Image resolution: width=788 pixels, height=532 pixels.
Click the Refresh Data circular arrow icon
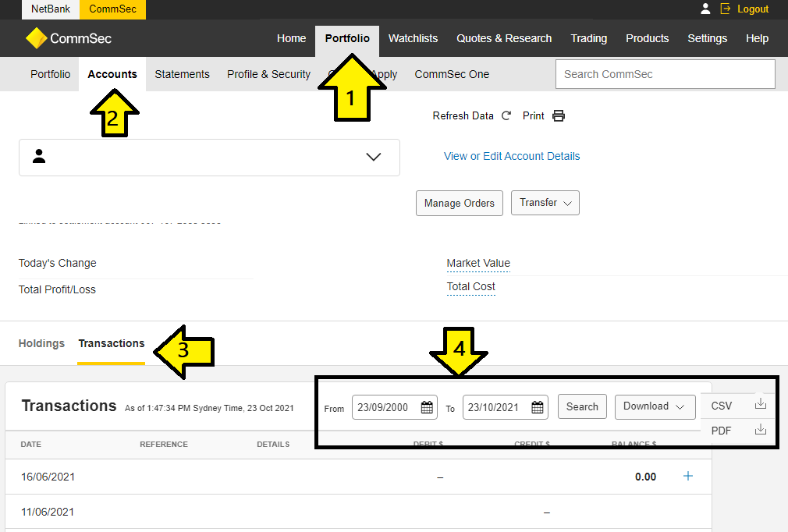point(506,115)
